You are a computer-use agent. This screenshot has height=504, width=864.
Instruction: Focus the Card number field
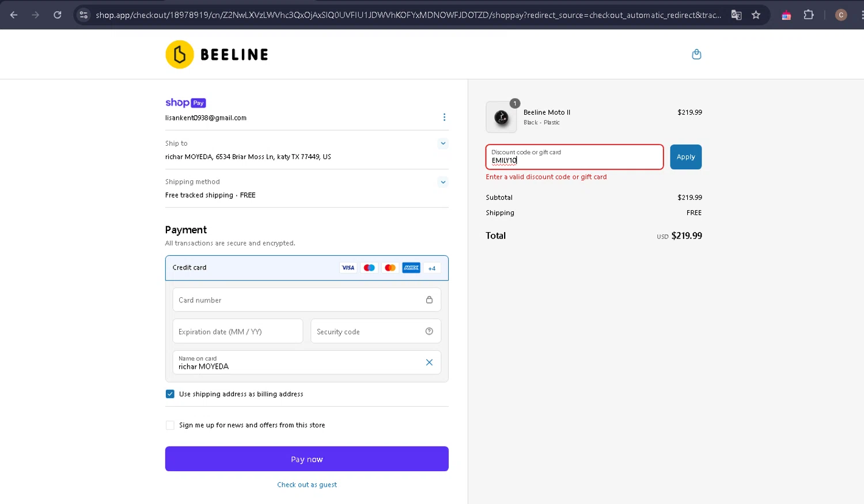[307, 300]
